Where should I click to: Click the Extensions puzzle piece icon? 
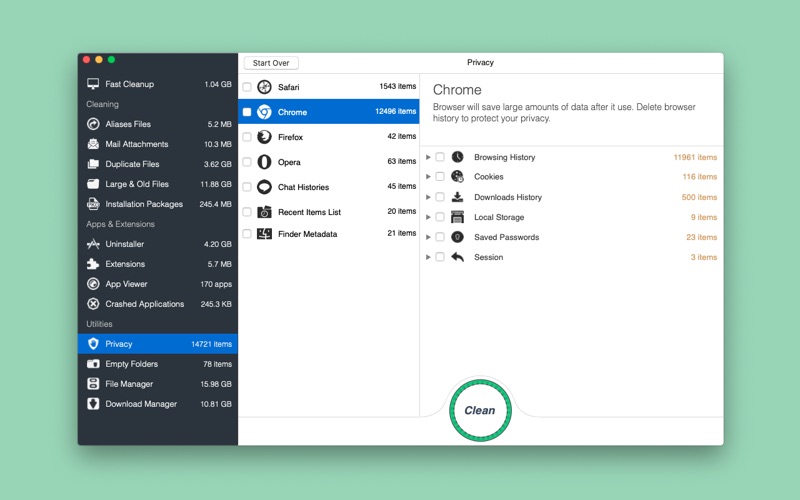tap(93, 264)
